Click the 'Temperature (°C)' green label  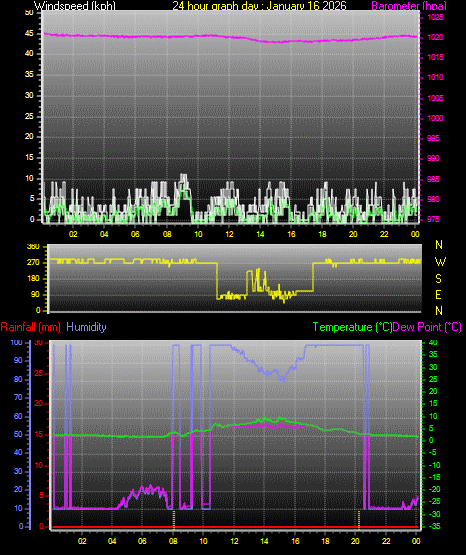(x=352, y=327)
